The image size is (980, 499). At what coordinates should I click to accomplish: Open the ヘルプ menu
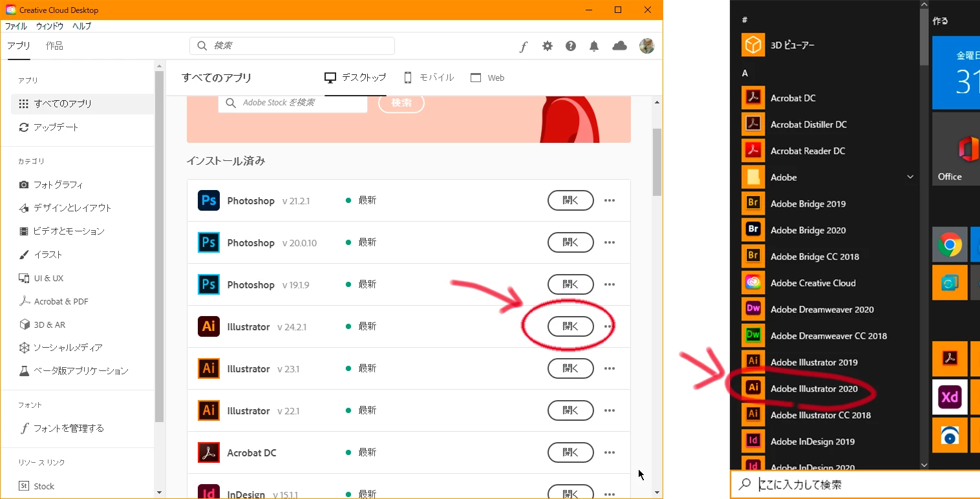click(81, 27)
